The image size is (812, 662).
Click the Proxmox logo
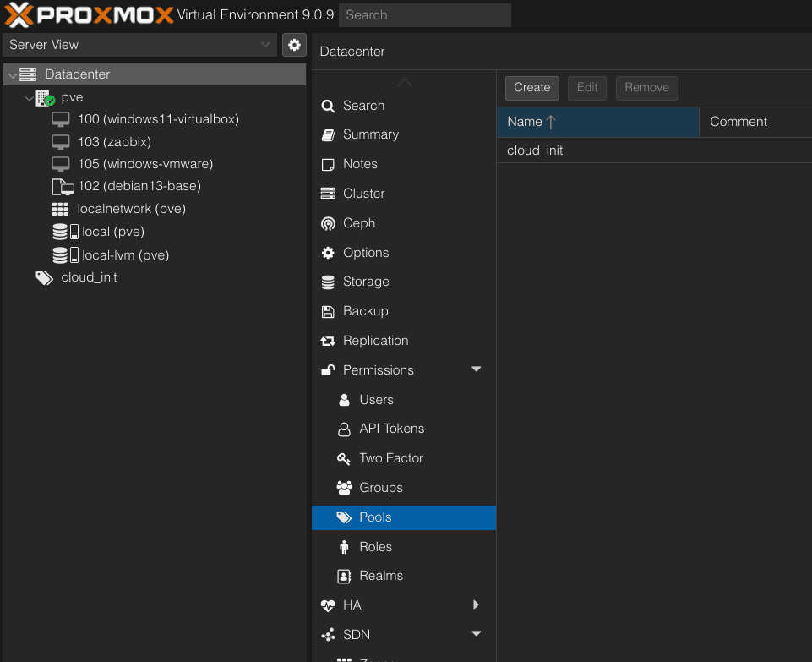pyautogui.click(x=89, y=14)
